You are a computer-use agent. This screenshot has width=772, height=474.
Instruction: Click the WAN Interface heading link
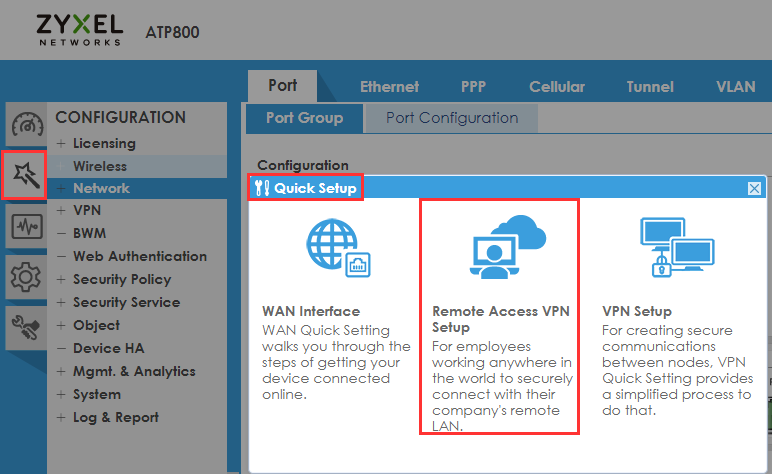tap(310, 311)
